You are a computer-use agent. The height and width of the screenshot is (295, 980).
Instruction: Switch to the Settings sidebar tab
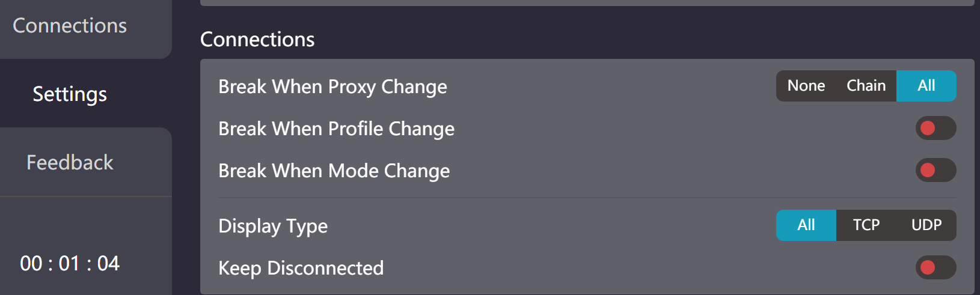(x=70, y=94)
